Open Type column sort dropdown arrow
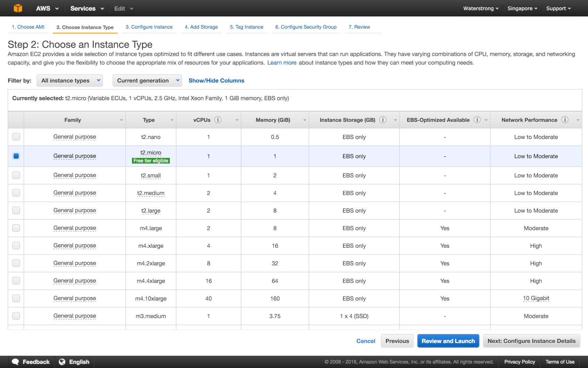The image size is (588, 368). point(172,120)
